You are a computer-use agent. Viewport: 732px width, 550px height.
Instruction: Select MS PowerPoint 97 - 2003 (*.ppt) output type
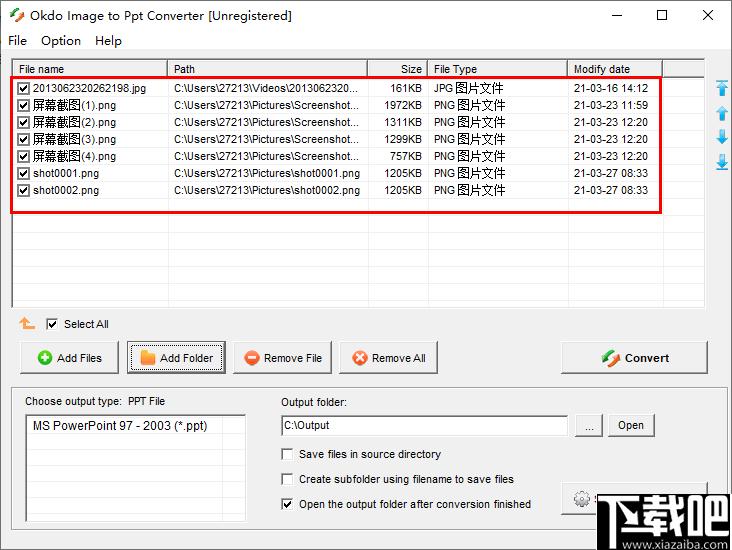(120, 426)
